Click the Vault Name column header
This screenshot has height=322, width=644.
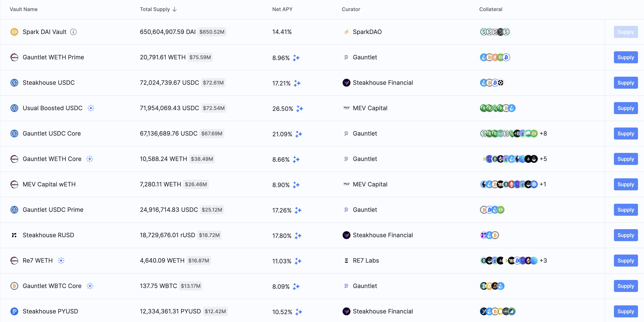[24, 9]
